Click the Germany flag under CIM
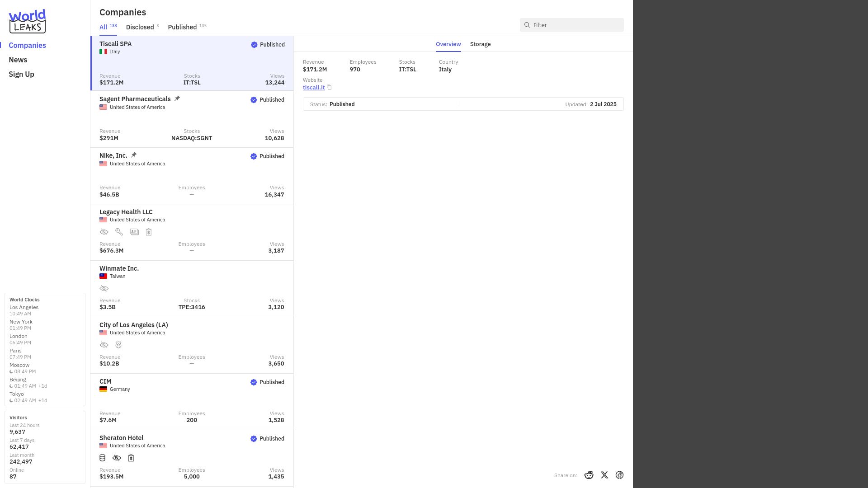This screenshot has width=868, height=488. (x=103, y=389)
